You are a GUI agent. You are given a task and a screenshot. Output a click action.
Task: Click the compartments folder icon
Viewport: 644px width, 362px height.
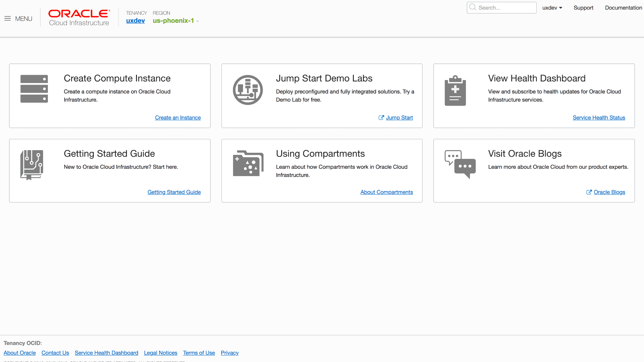pos(248,164)
